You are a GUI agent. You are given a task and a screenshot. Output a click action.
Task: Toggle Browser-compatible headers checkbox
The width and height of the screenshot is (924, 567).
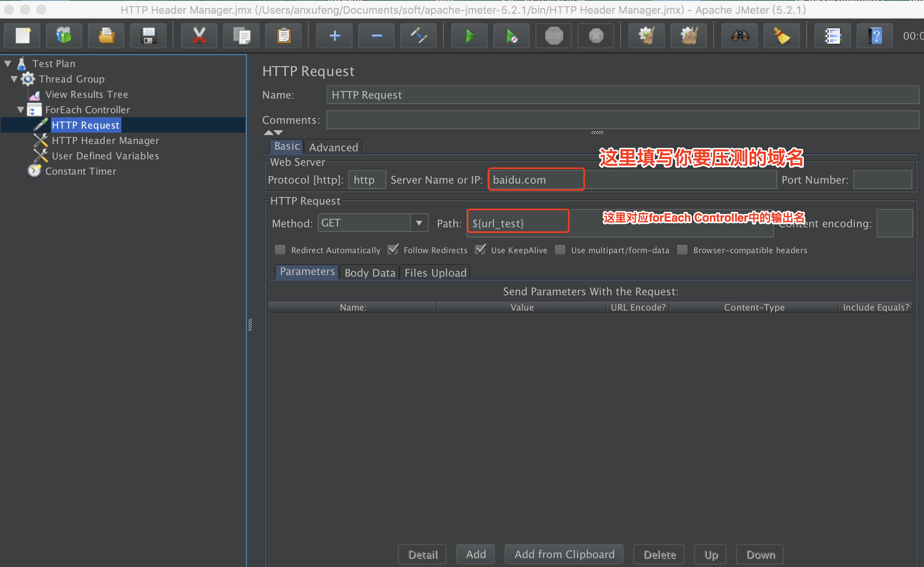pyautogui.click(x=682, y=250)
